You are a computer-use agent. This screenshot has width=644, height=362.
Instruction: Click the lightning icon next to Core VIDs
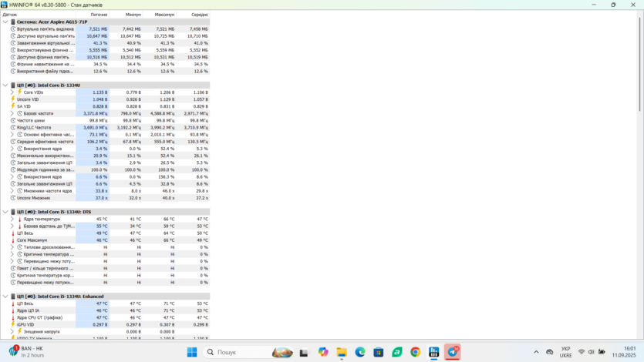20,92
